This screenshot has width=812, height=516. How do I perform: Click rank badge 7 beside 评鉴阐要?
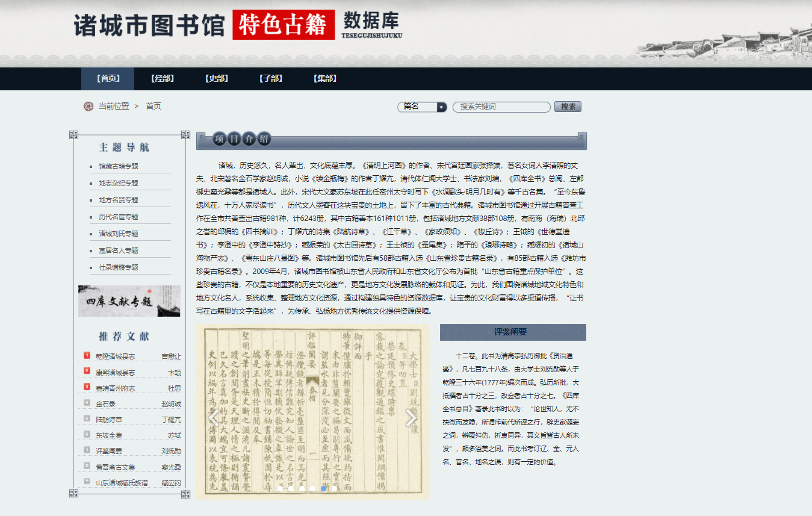point(87,450)
